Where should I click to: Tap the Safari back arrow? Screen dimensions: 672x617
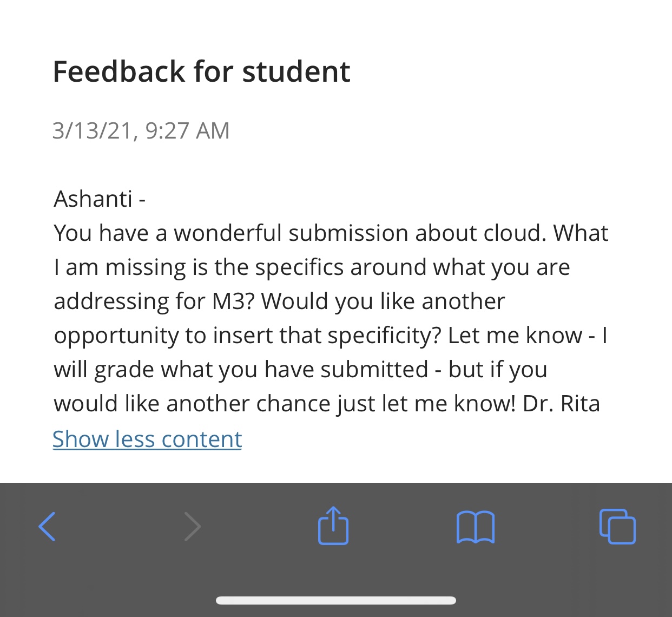(47, 526)
